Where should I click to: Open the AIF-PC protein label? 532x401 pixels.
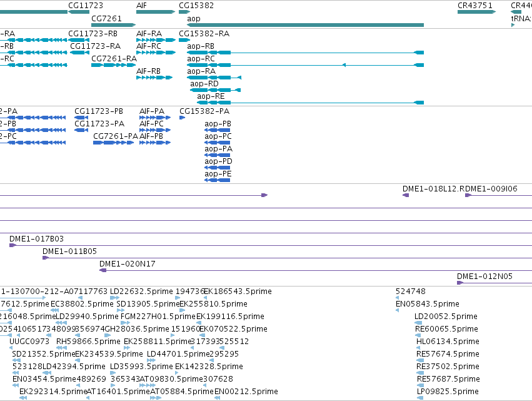click(151, 124)
